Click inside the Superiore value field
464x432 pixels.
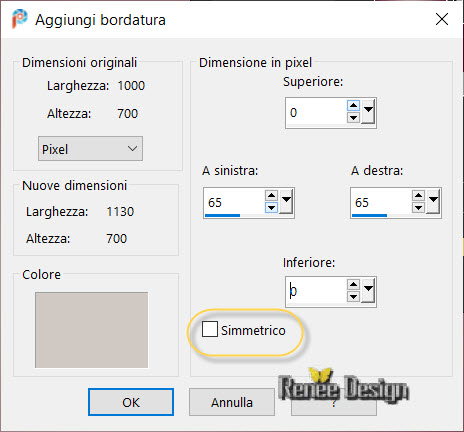[x=316, y=112]
